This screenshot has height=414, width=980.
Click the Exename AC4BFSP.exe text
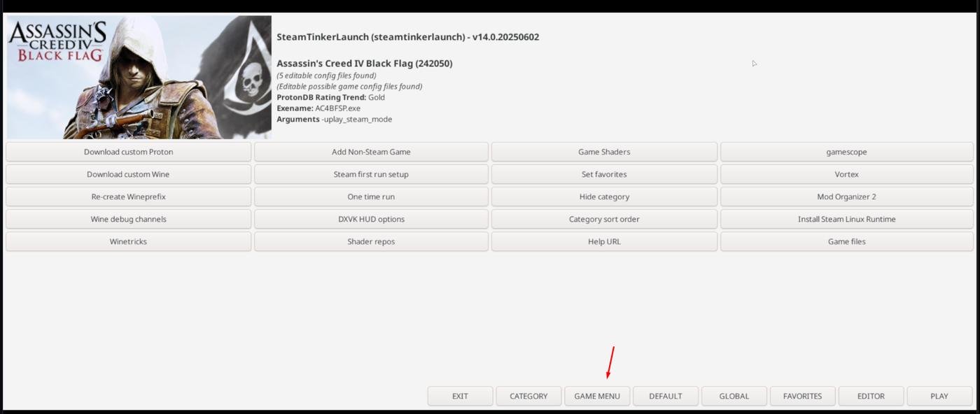click(318, 108)
